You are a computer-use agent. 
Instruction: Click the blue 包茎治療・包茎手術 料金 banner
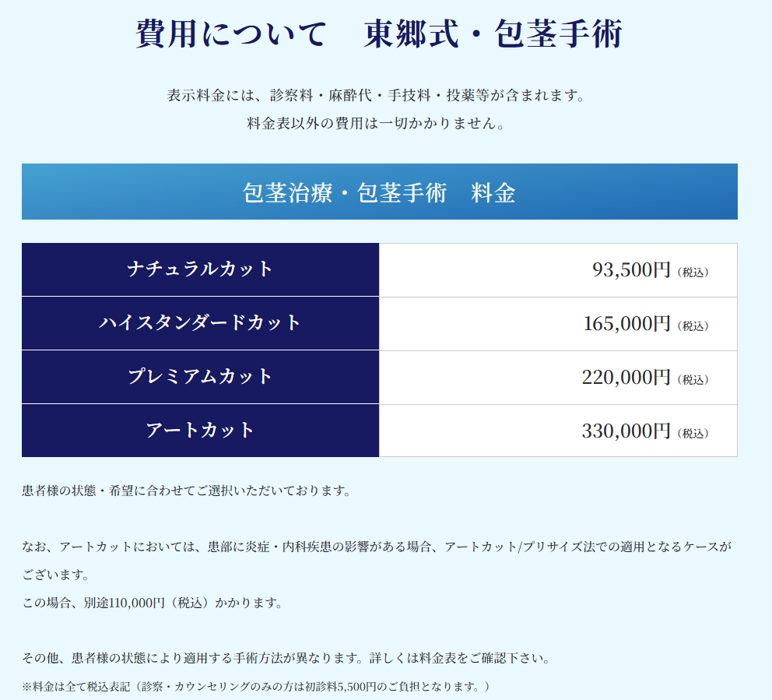(x=379, y=192)
